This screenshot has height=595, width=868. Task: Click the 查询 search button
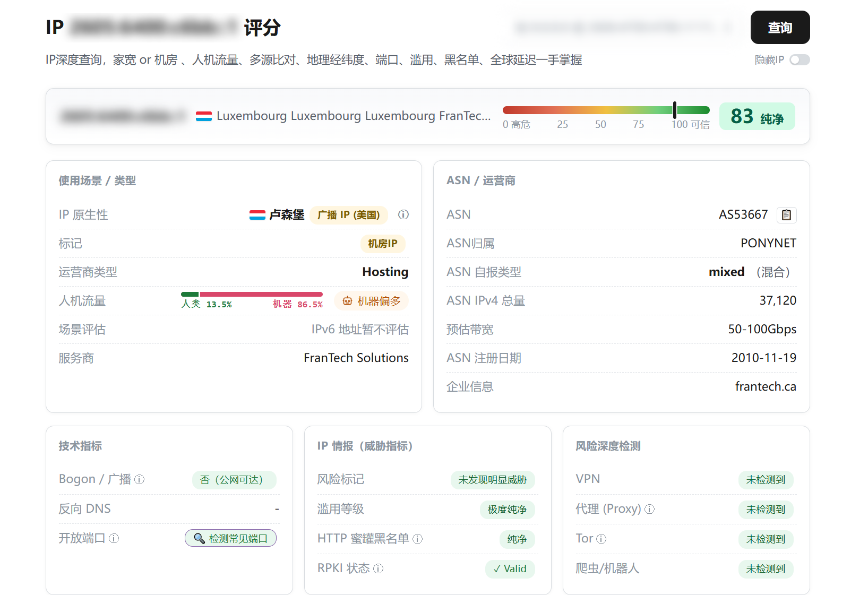[x=780, y=27]
